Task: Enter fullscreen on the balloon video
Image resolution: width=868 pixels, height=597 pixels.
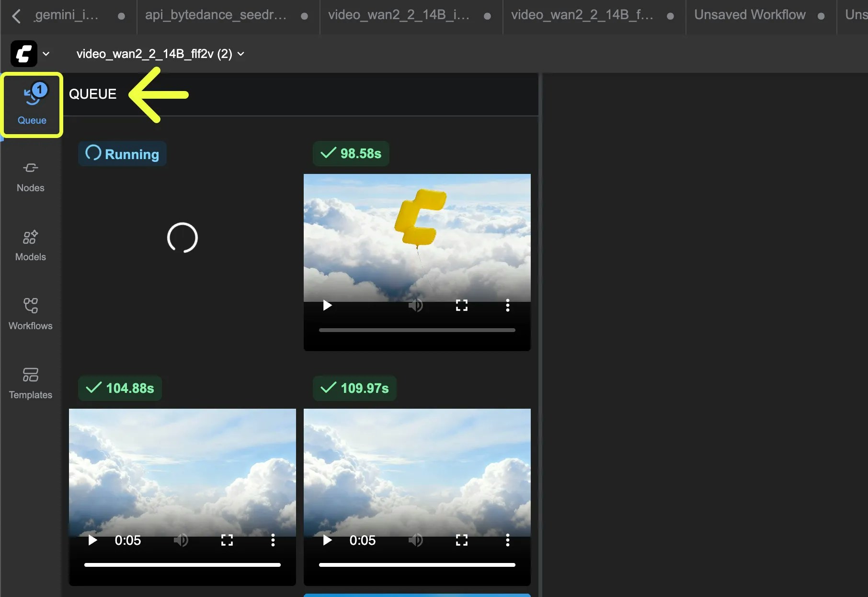Action: click(x=461, y=305)
